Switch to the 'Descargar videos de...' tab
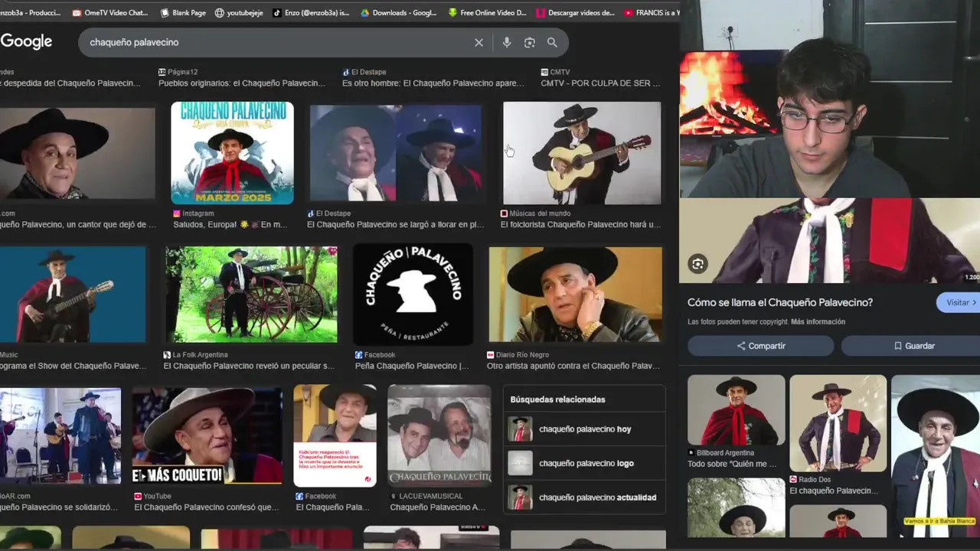 point(576,12)
